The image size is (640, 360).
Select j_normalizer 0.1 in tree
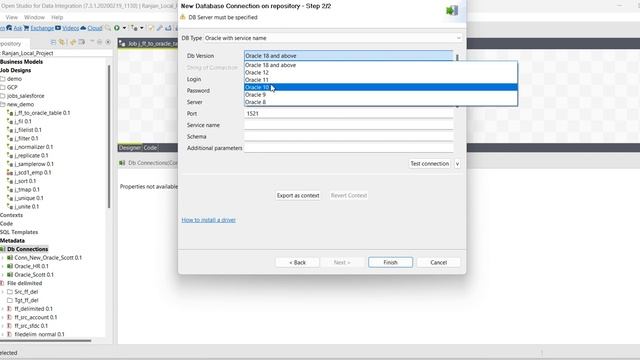coord(33,147)
